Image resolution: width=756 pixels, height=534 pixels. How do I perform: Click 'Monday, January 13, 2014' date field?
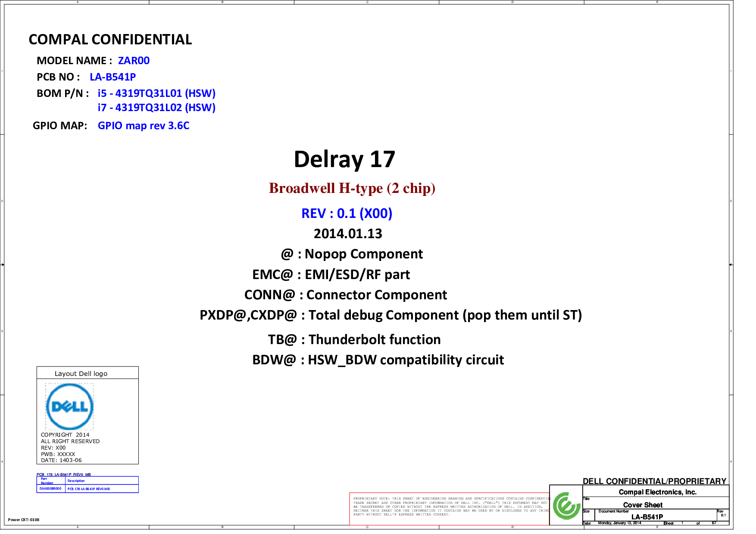[x=619, y=523]
